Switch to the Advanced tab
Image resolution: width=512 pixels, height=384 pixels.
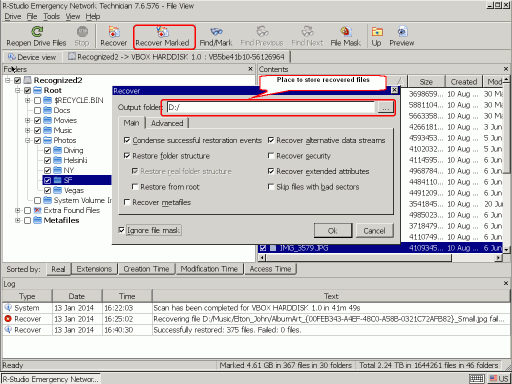(167, 123)
